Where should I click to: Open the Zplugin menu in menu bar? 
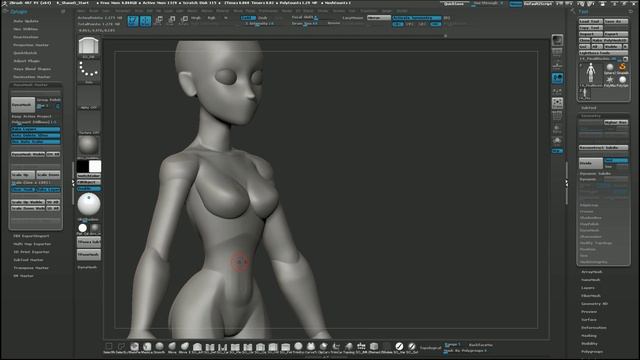coord(387,11)
